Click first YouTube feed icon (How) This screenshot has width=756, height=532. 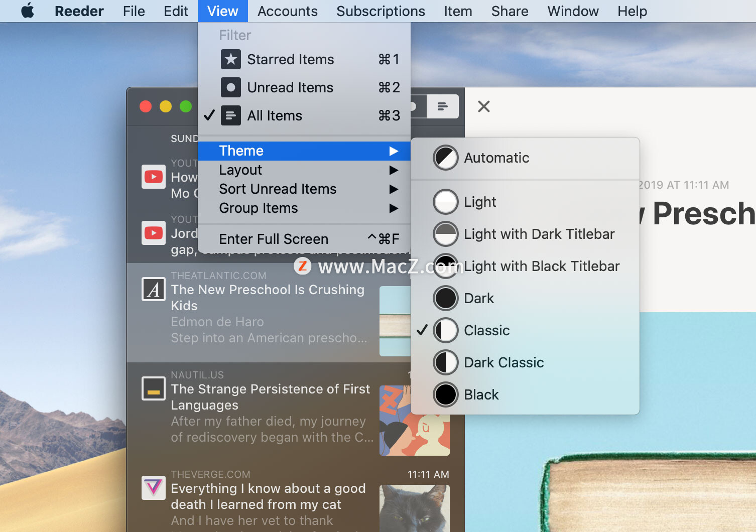point(154,177)
